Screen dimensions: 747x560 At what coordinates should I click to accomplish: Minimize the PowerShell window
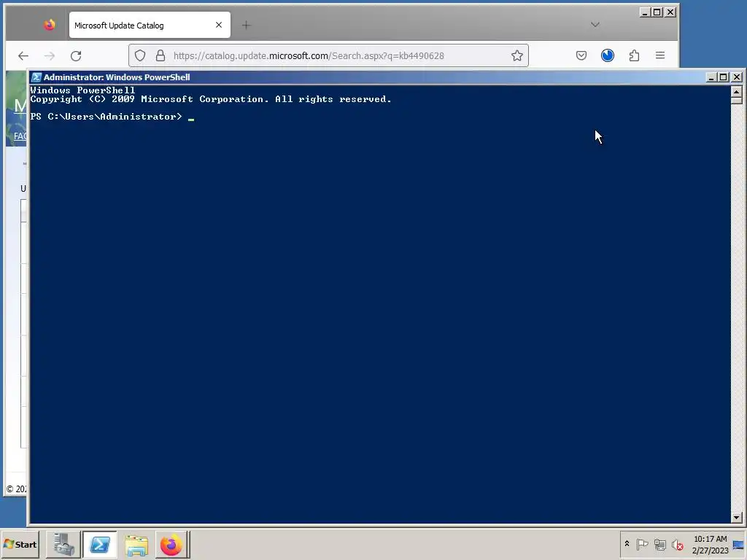pos(711,77)
